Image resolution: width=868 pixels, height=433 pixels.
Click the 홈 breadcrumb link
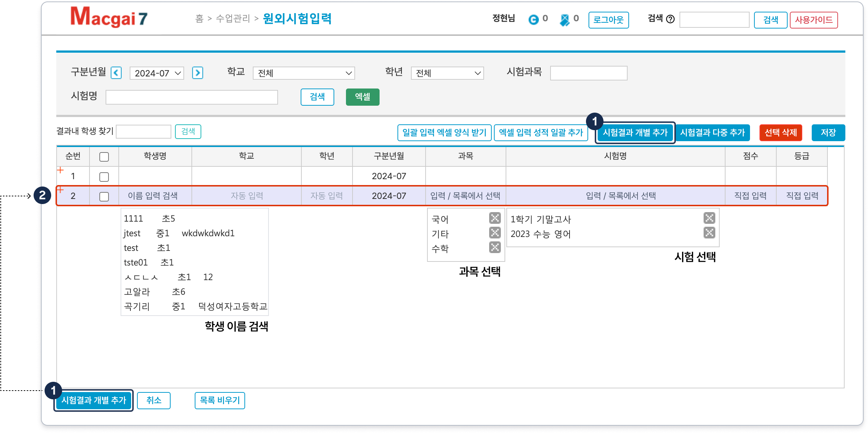[x=199, y=18]
